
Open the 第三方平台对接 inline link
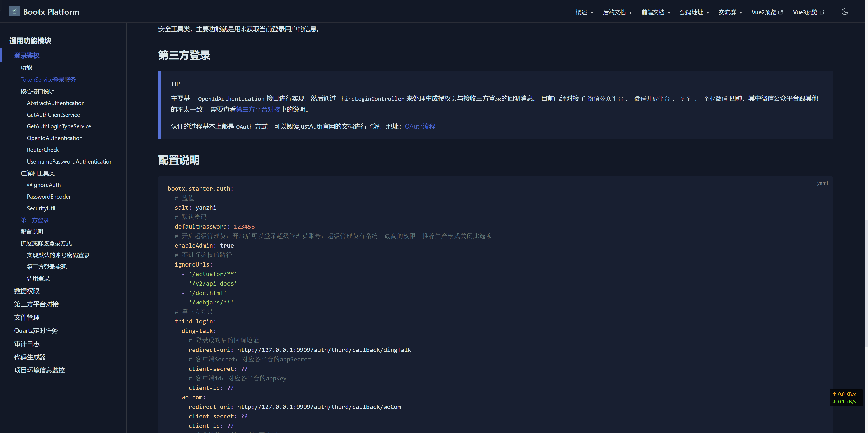(x=258, y=109)
